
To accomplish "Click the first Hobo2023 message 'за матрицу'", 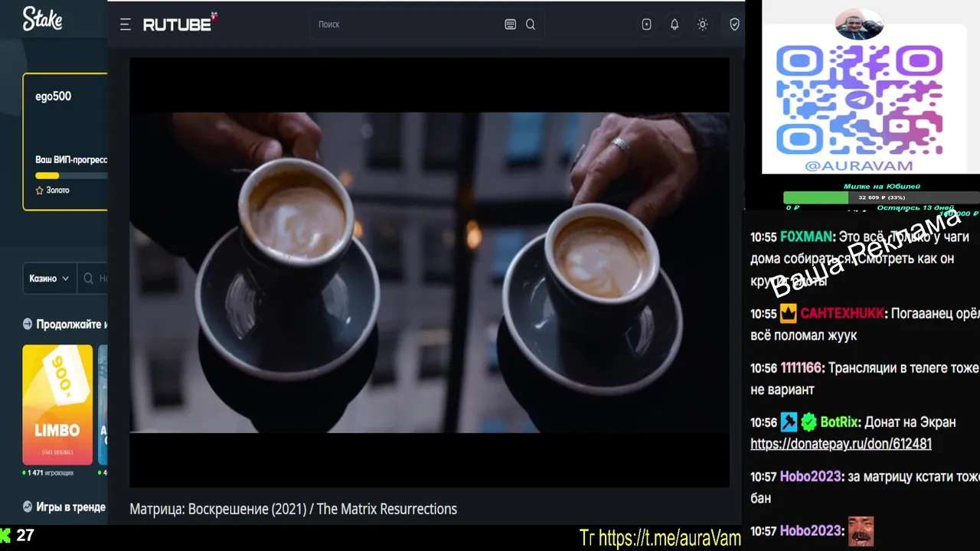I will tap(865, 487).
